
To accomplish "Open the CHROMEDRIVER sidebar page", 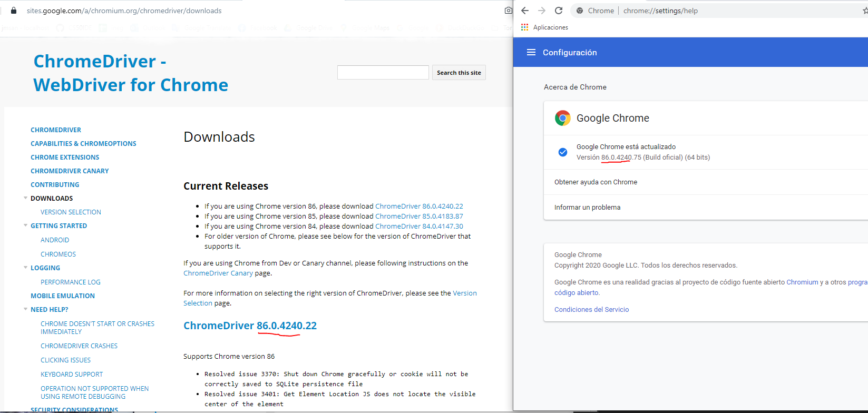I will [56, 130].
